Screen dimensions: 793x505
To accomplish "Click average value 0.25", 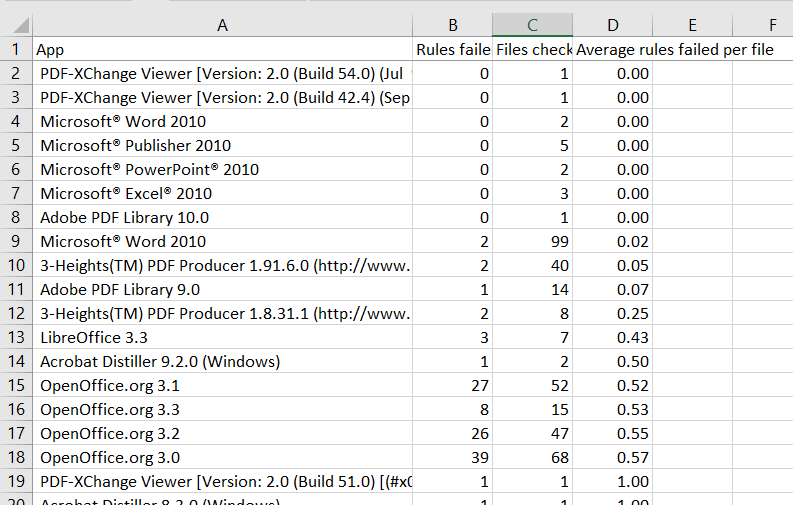I will pyautogui.click(x=612, y=313).
